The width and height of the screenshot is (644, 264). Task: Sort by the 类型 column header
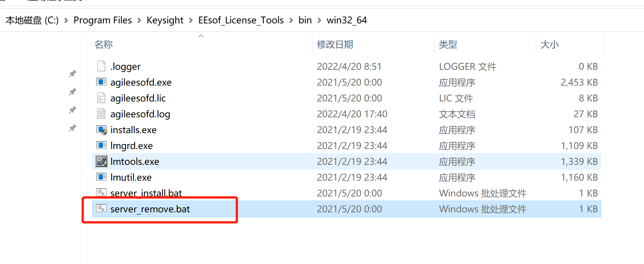coord(448,45)
